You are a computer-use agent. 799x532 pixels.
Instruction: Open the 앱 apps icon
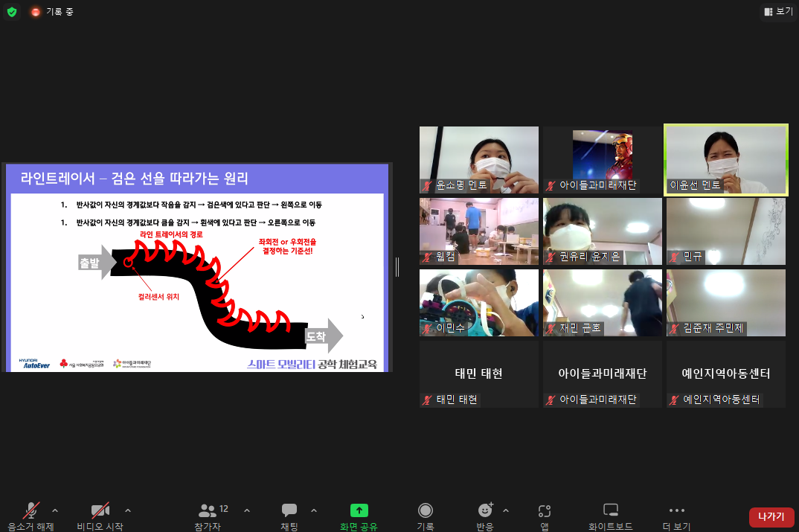click(x=545, y=511)
